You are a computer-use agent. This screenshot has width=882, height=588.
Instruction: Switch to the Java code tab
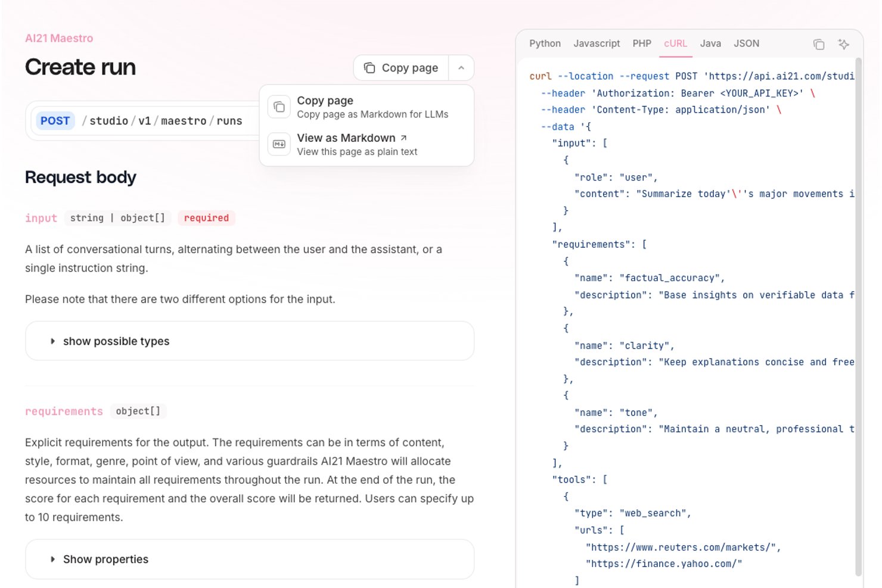point(710,43)
